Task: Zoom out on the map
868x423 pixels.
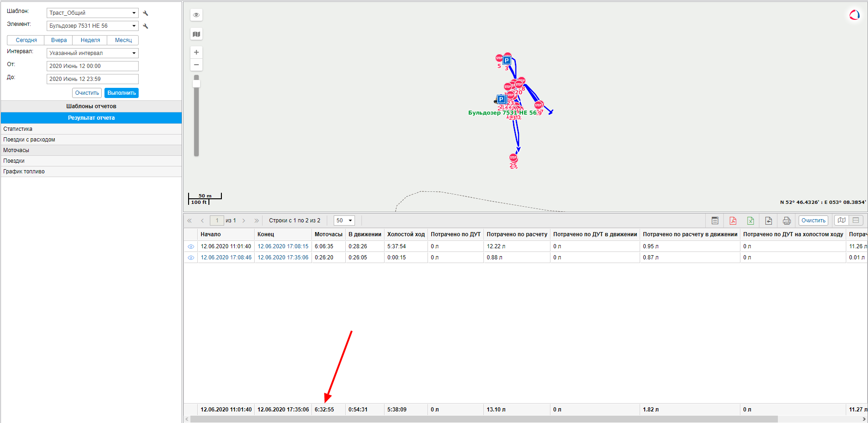Action: click(196, 65)
